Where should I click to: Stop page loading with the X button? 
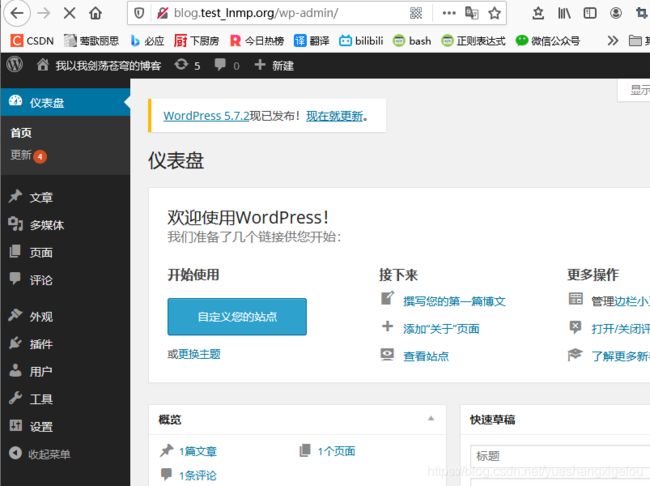(70, 13)
